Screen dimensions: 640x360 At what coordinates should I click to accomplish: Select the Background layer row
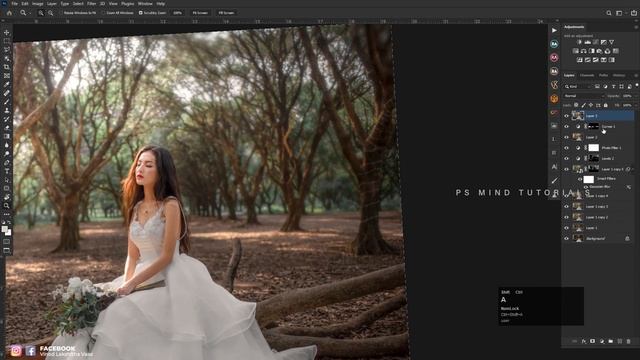pos(598,238)
